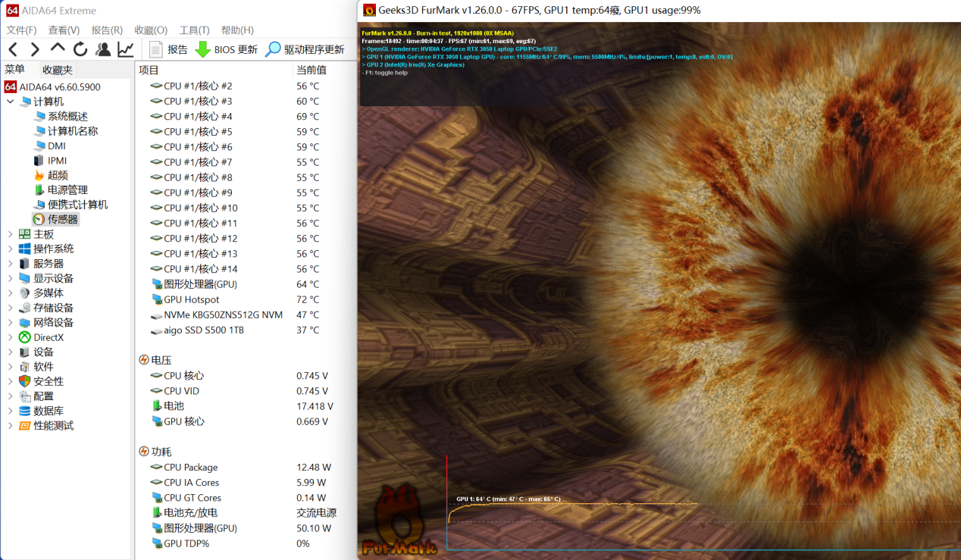Click the 功耗 section header

[155, 452]
